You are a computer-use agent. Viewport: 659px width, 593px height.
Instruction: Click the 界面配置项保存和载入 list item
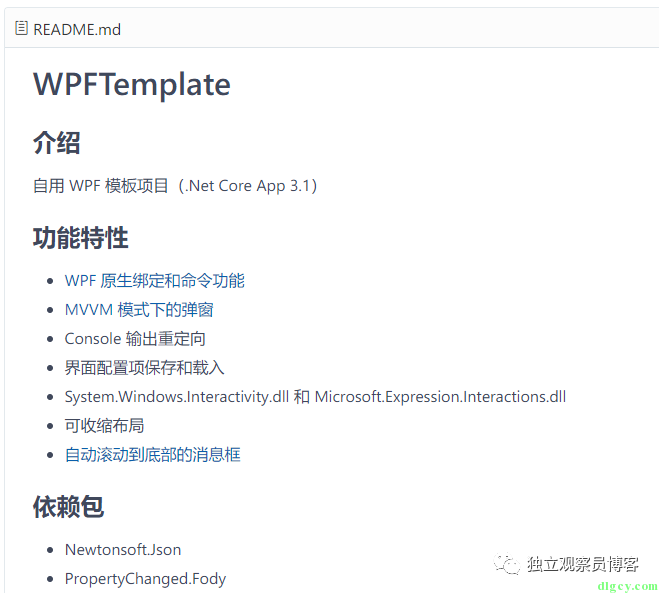tap(145, 368)
